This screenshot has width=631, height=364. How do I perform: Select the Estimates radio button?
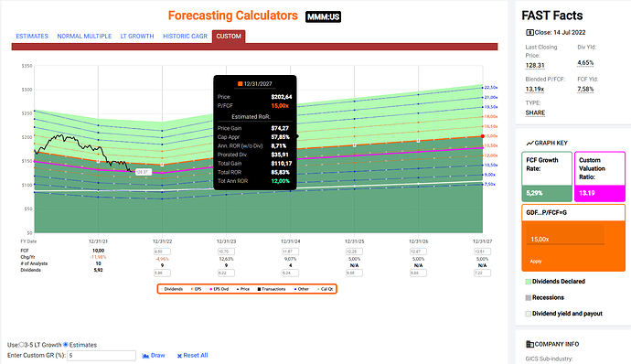coord(66,345)
